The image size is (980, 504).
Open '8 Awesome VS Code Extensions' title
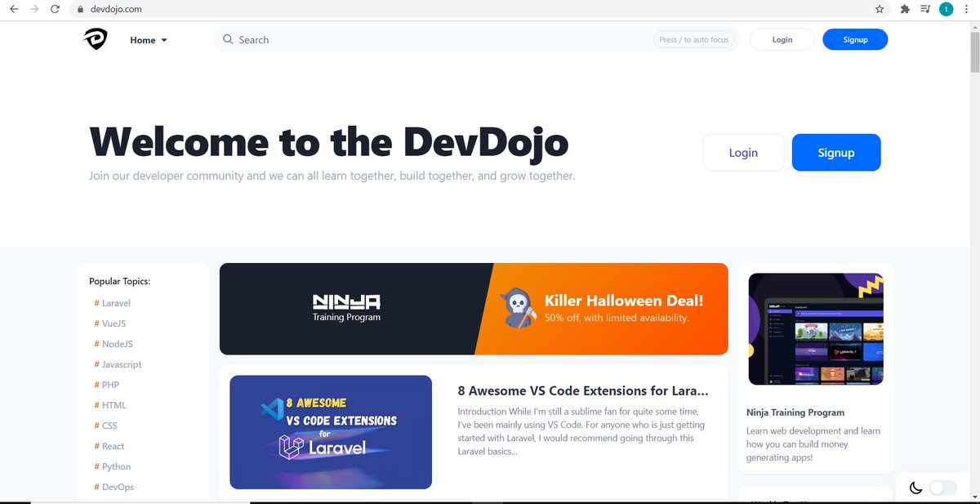(583, 390)
